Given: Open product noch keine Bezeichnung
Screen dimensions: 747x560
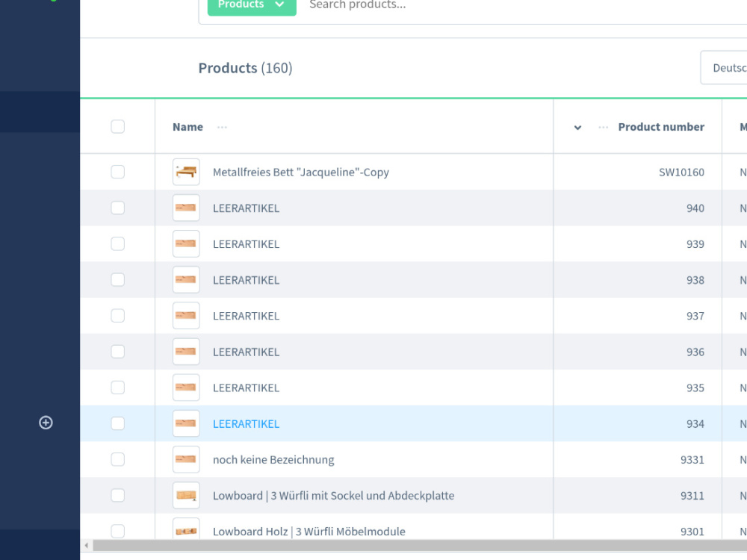Looking at the screenshot, I should pos(273,460).
